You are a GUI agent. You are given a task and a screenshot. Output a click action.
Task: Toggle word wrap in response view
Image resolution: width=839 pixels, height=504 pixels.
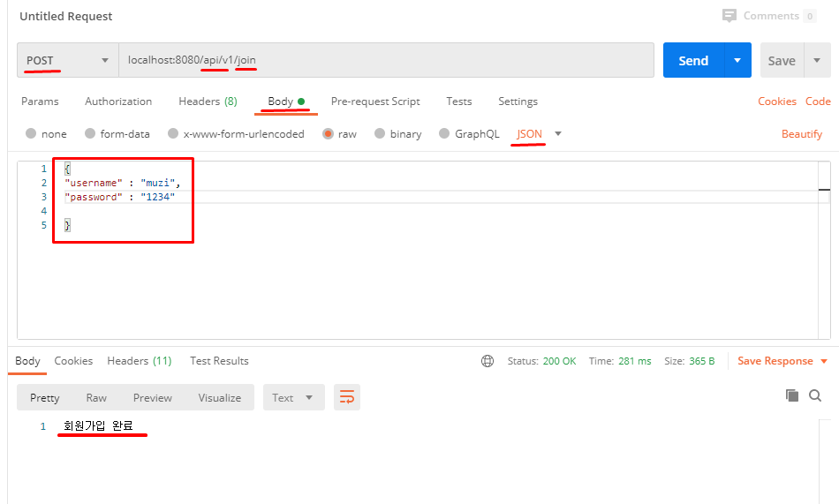click(x=347, y=397)
